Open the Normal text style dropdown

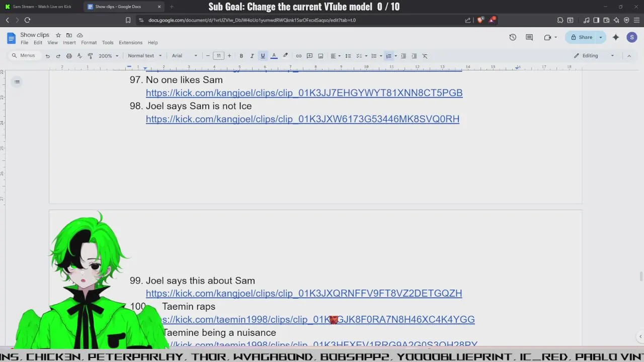pyautogui.click(x=144, y=56)
